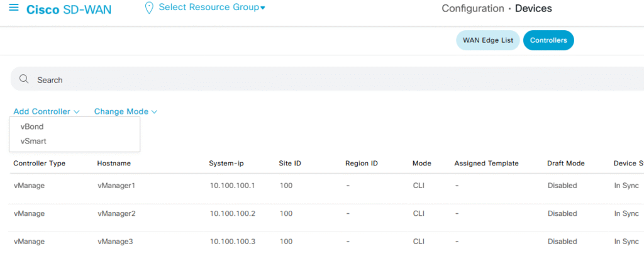The height and width of the screenshot is (273, 644).
Task: Select the vManager1 controller row
Action: 116,186
